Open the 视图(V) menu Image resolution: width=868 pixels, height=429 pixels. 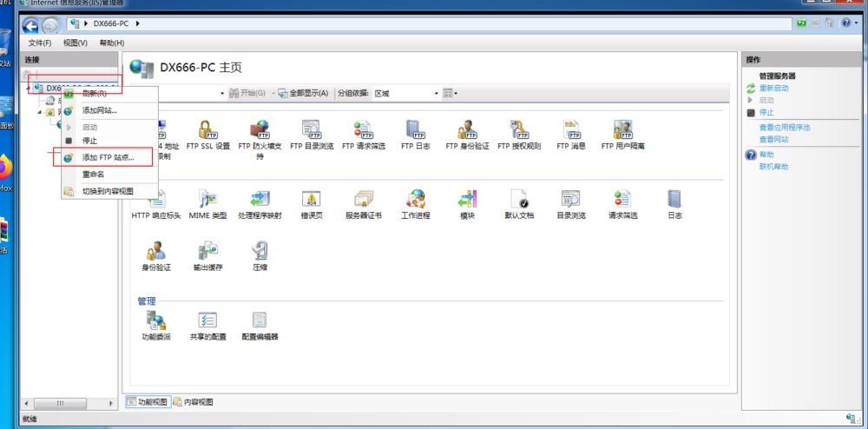76,43
